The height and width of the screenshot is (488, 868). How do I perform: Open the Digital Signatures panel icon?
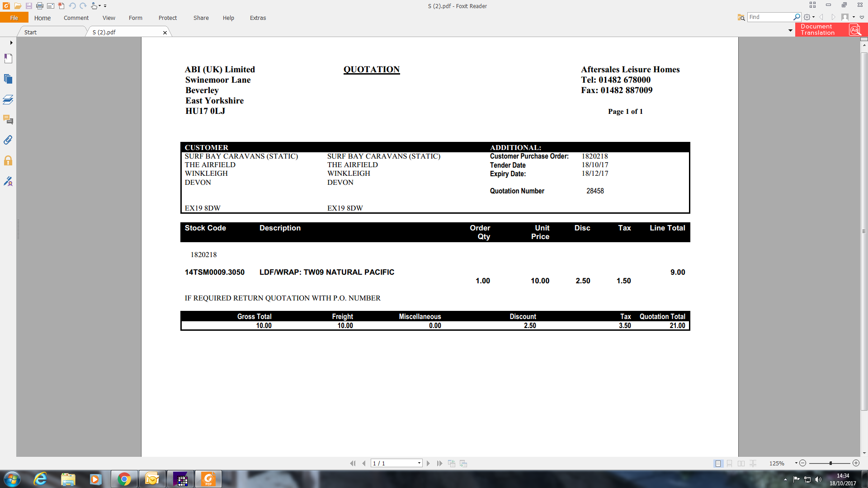pyautogui.click(x=8, y=181)
